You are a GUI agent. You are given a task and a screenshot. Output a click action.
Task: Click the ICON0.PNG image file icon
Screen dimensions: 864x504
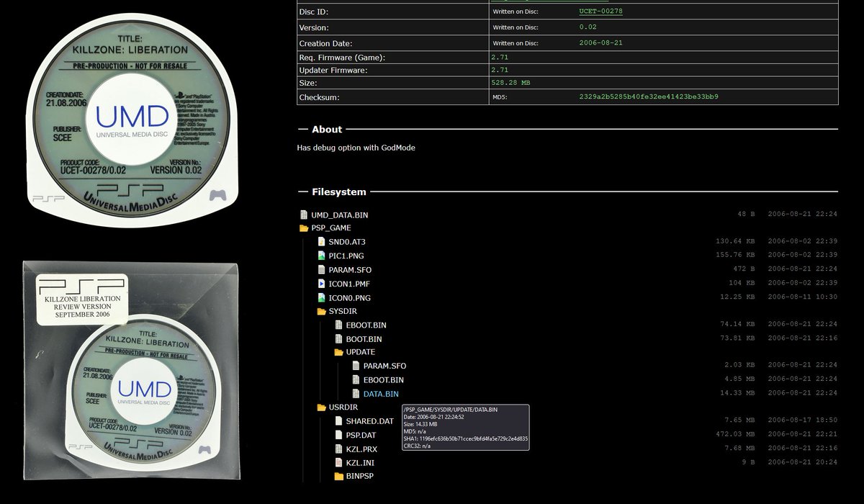pos(322,297)
